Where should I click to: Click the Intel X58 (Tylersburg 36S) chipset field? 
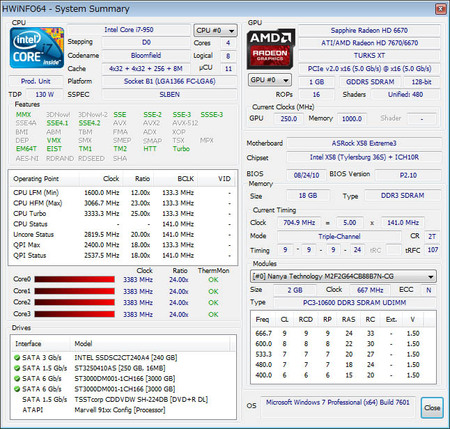tap(364, 157)
